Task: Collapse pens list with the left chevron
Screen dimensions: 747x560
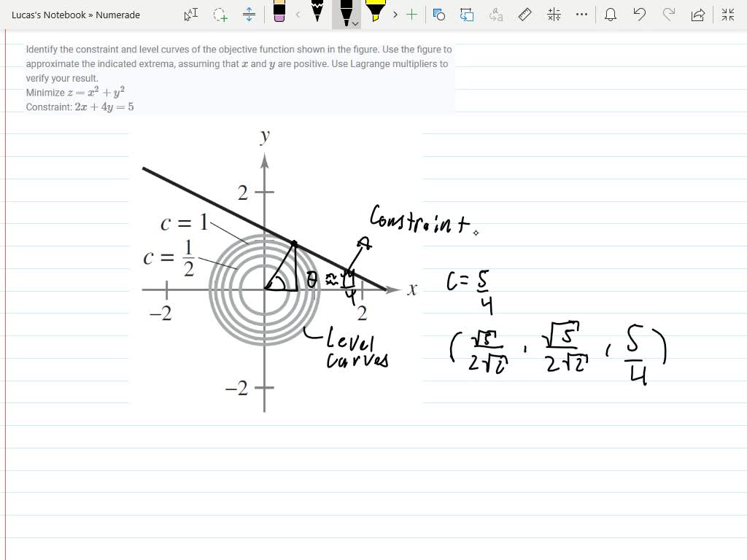Action: pyautogui.click(x=297, y=15)
